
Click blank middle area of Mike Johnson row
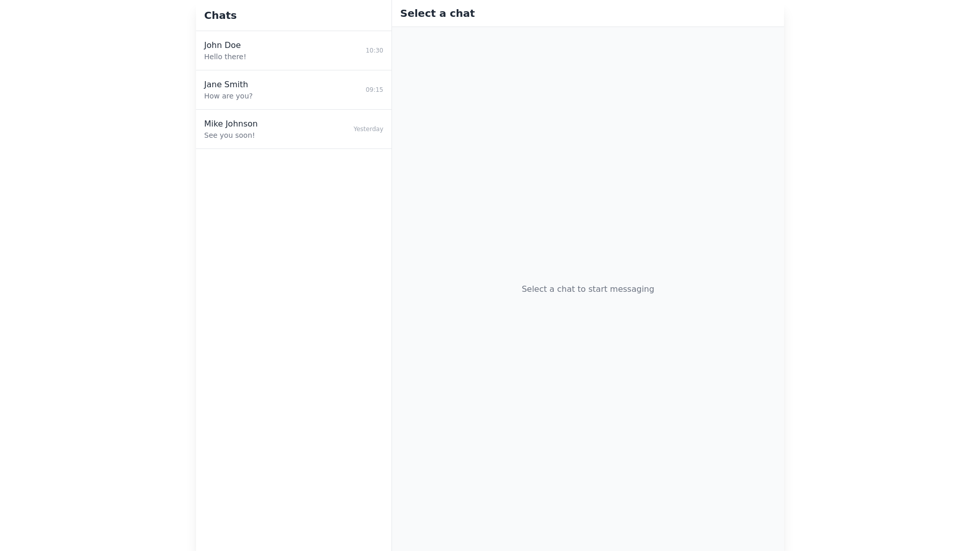click(x=306, y=129)
